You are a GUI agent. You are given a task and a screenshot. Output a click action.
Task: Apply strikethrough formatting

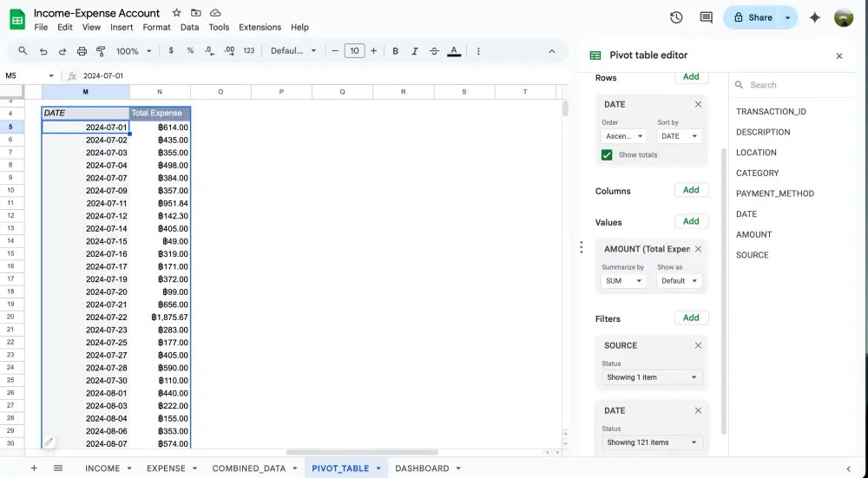point(434,51)
